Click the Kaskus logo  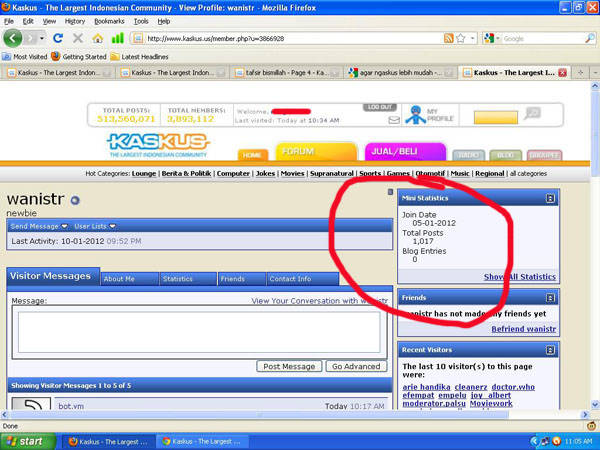[x=158, y=145]
